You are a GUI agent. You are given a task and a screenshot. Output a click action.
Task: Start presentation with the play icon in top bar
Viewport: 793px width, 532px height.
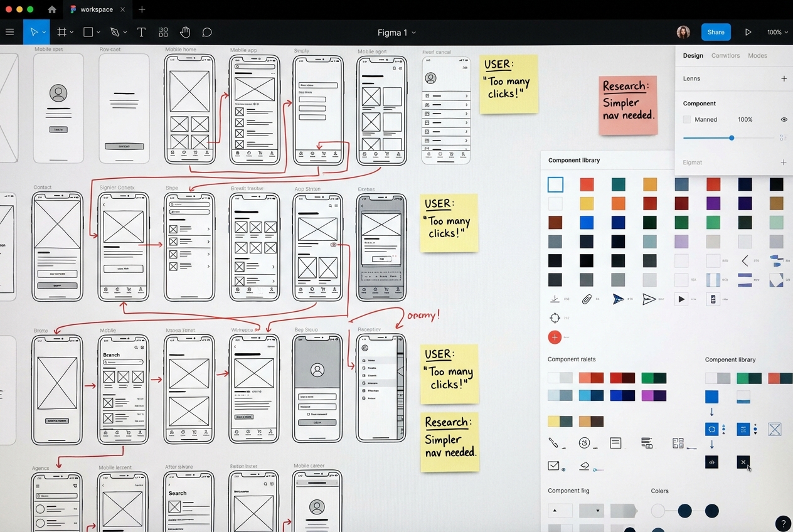(748, 32)
